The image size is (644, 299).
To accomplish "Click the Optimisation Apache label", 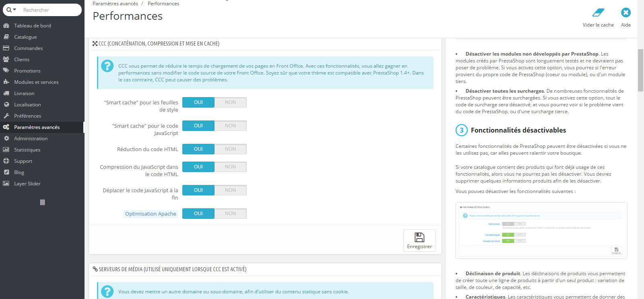I will tap(151, 214).
